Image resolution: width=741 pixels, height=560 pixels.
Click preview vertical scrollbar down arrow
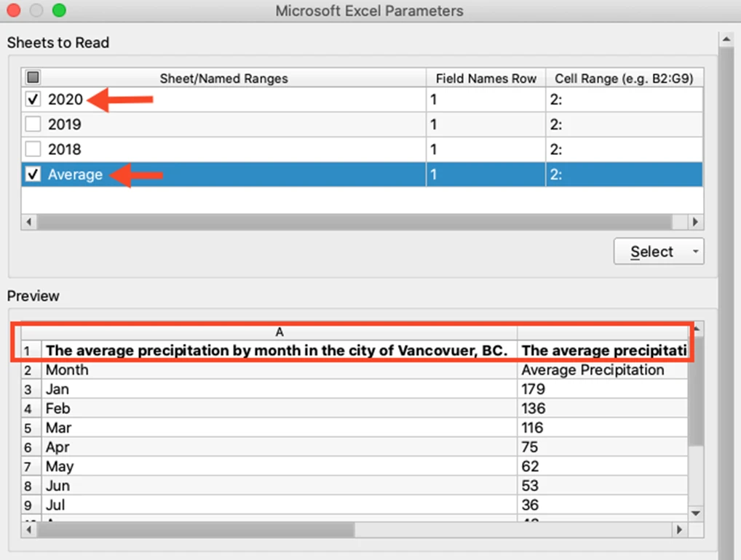(x=696, y=513)
